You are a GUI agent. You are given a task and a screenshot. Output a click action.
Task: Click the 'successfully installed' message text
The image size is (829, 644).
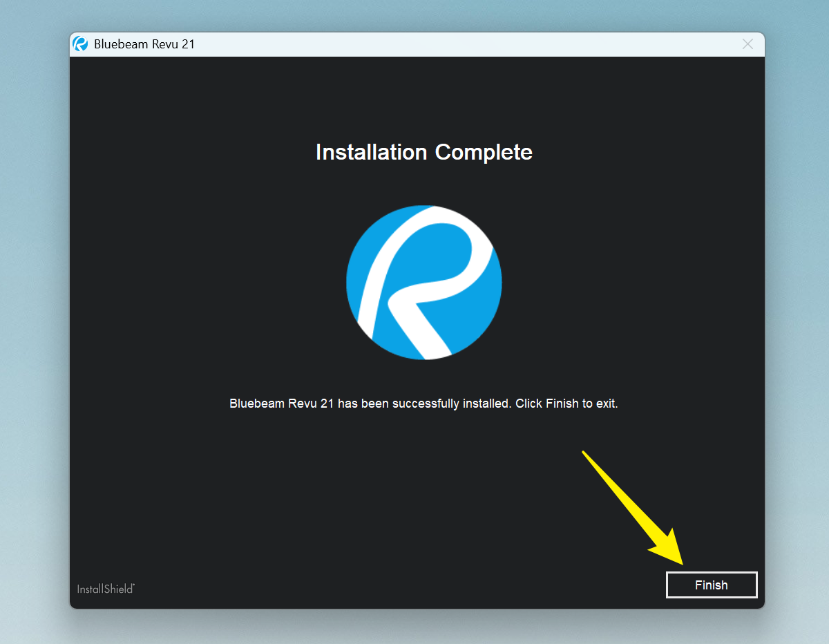[x=423, y=403]
